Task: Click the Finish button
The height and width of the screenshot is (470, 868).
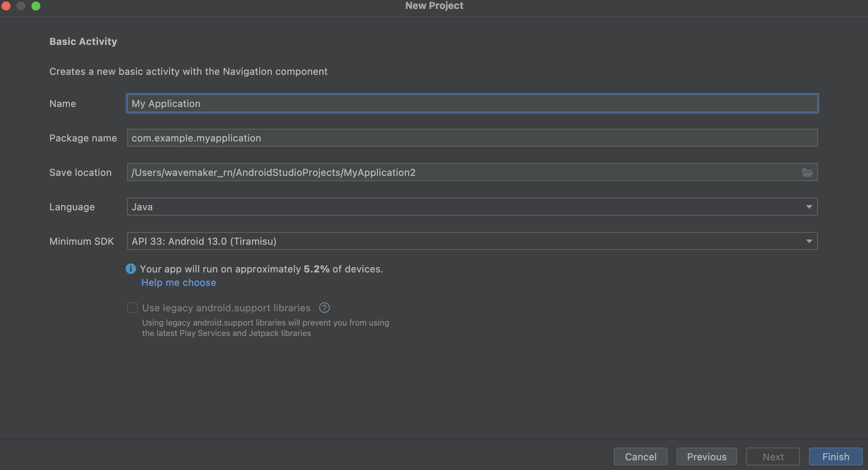Action: 835,457
